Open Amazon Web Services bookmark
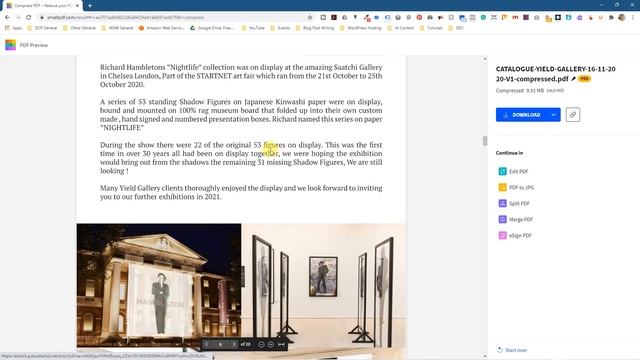Screen dimensions: 640x360 (162, 28)
